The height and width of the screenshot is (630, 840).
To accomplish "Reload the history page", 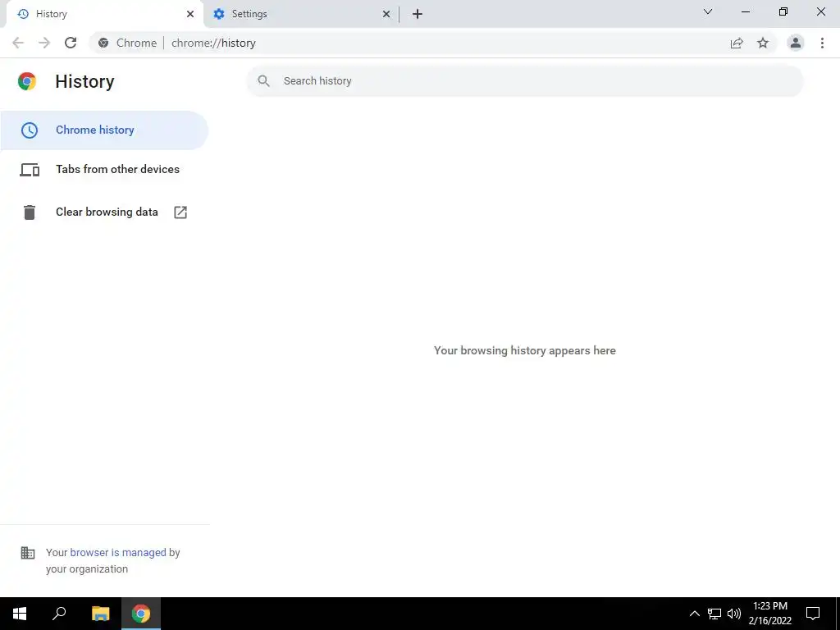I will point(71,43).
